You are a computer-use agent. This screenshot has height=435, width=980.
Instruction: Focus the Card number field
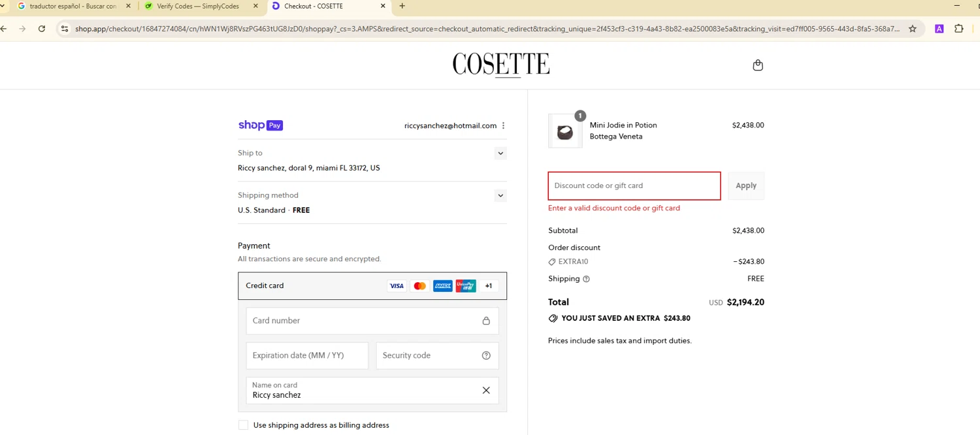pos(372,321)
